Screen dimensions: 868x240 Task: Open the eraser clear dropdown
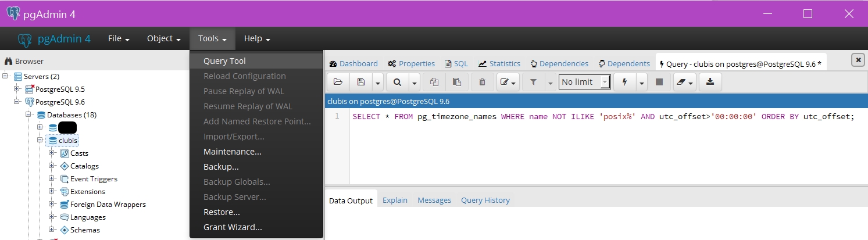pos(684,82)
